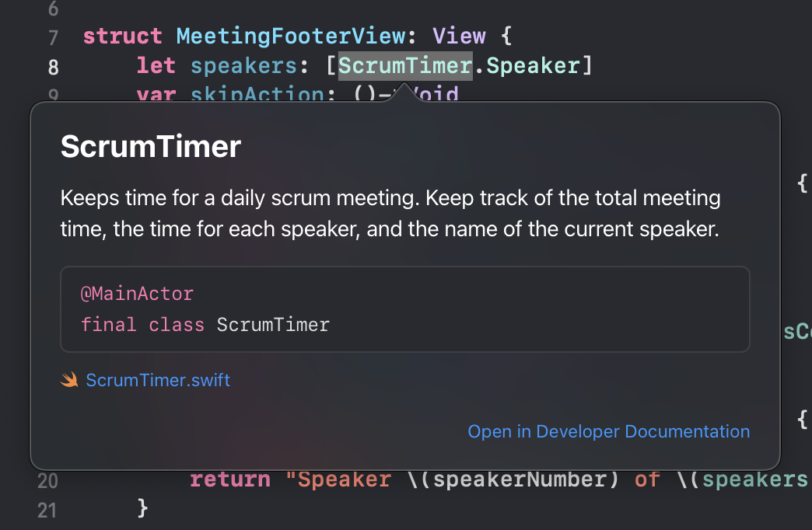Click the struct keyword on line 7
Image resolution: width=812 pixels, height=530 pixels.
[123, 36]
